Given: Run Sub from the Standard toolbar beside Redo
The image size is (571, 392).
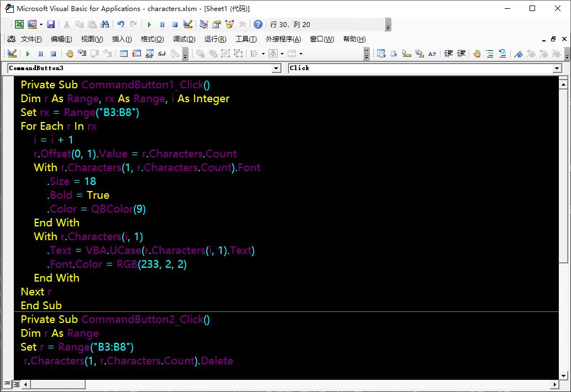Looking at the screenshot, I should tap(149, 24).
